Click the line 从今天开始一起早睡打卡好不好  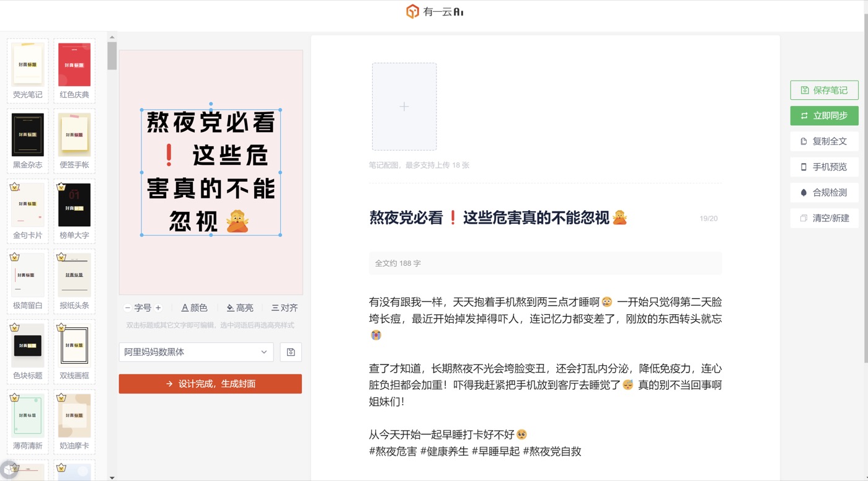coord(448,435)
